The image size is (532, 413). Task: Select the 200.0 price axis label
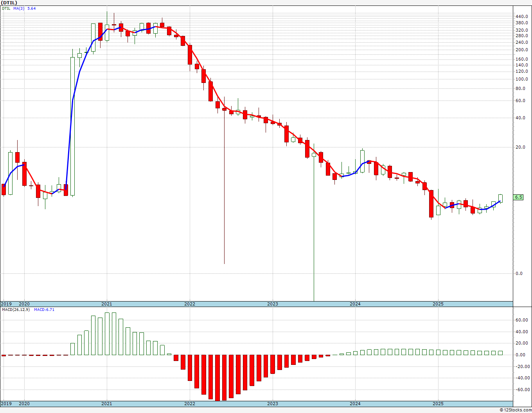(x=522, y=50)
